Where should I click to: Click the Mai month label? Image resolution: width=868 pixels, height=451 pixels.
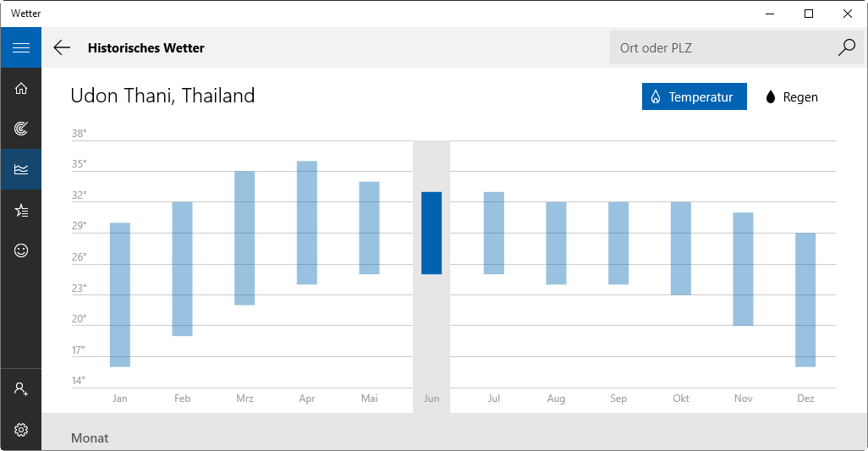[369, 399]
